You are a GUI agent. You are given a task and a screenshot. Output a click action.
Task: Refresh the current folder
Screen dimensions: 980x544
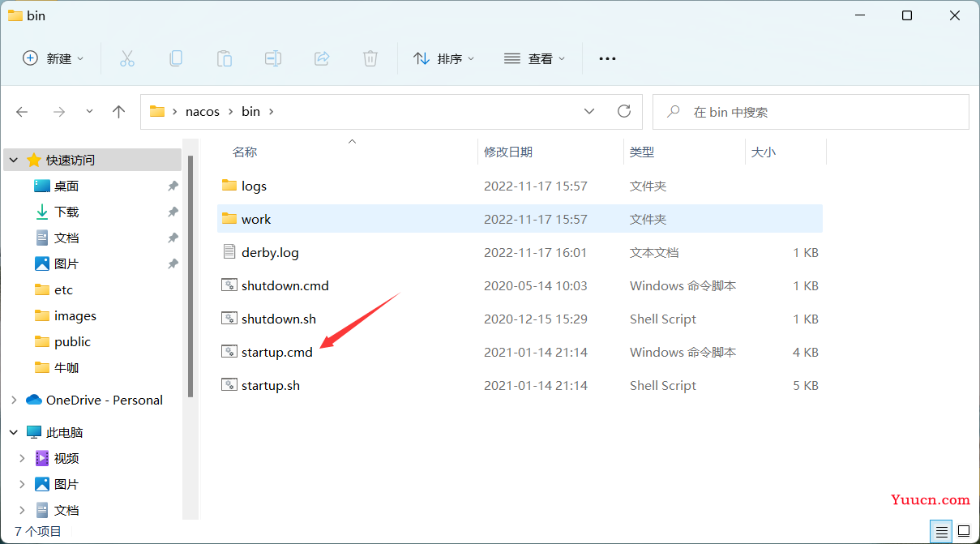(623, 111)
